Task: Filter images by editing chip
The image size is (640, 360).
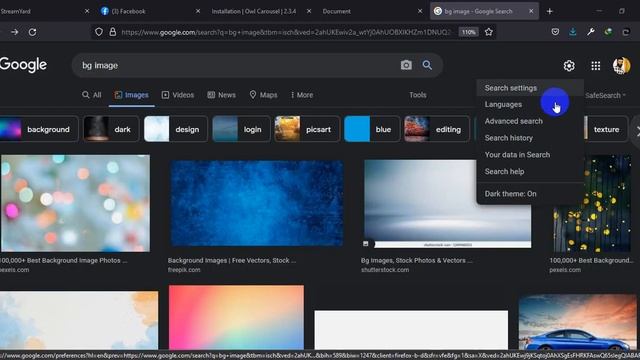Action: (x=437, y=129)
